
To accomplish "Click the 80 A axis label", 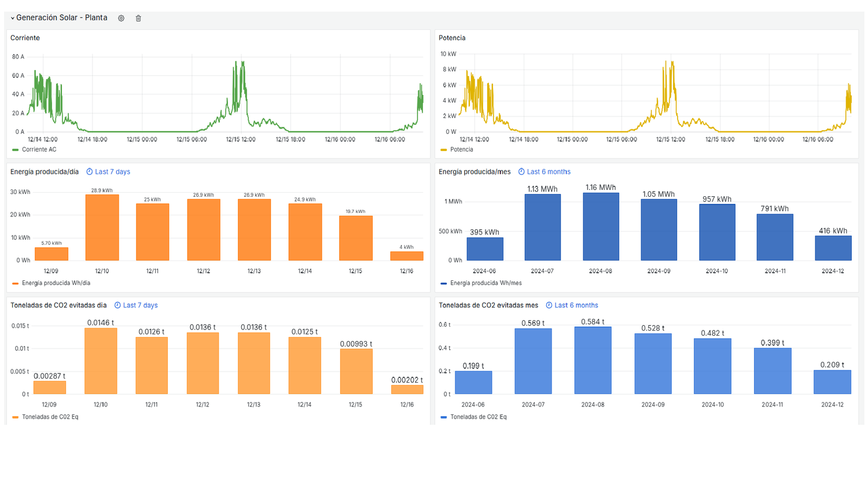I will (x=18, y=57).
